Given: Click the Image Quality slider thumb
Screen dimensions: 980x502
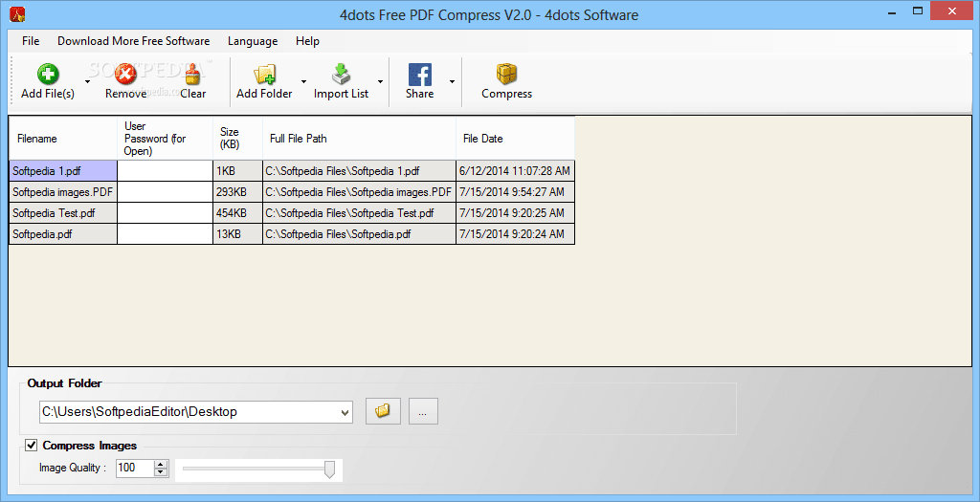Looking at the screenshot, I should [x=330, y=469].
